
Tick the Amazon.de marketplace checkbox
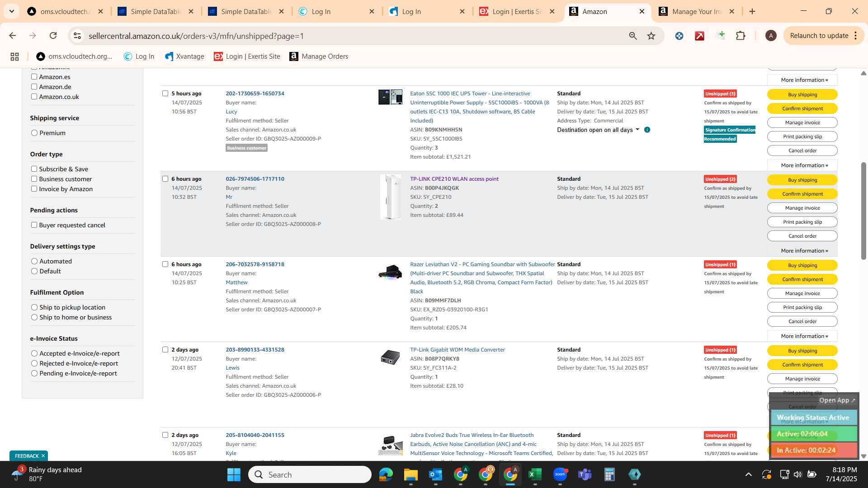[34, 87]
